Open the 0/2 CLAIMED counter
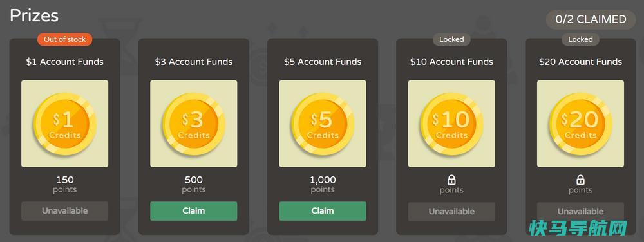Image resolution: width=644 pixels, height=242 pixels. (591, 19)
